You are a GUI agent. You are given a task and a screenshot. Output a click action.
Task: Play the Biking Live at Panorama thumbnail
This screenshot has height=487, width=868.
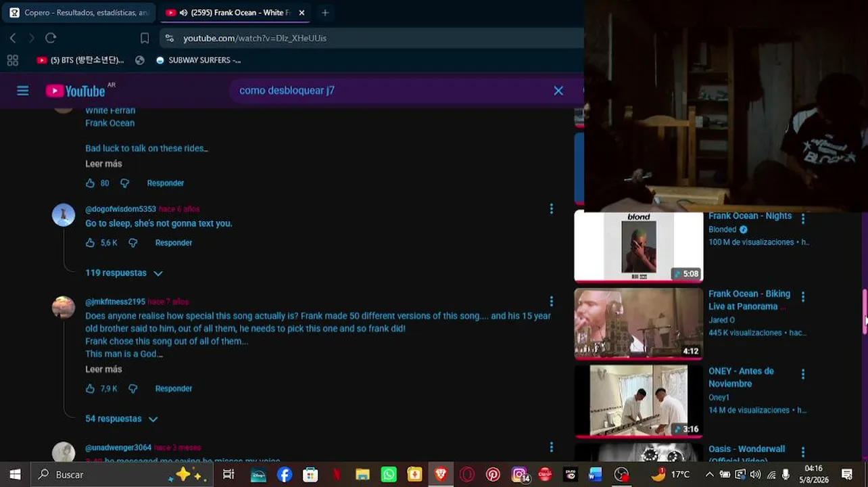pos(639,324)
